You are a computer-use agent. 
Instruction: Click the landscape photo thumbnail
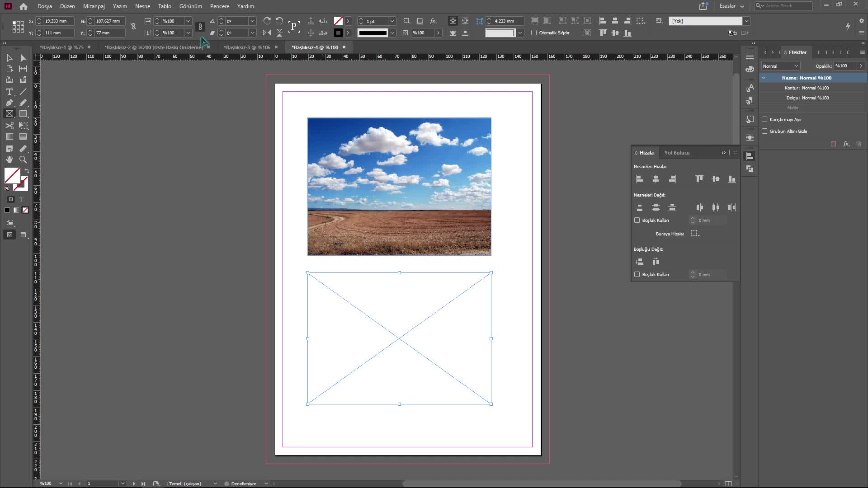coord(400,186)
